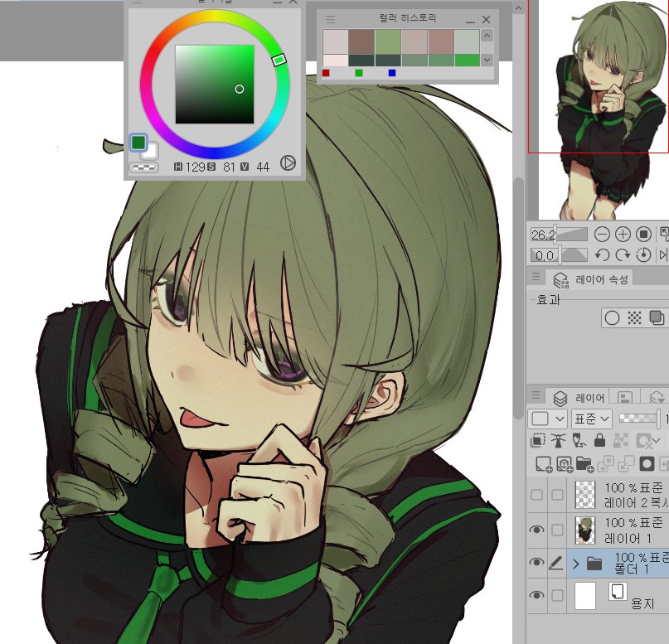Switch to the 레이어 tab
The height and width of the screenshot is (644, 669).
pyautogui.click(x=579, y=398)
